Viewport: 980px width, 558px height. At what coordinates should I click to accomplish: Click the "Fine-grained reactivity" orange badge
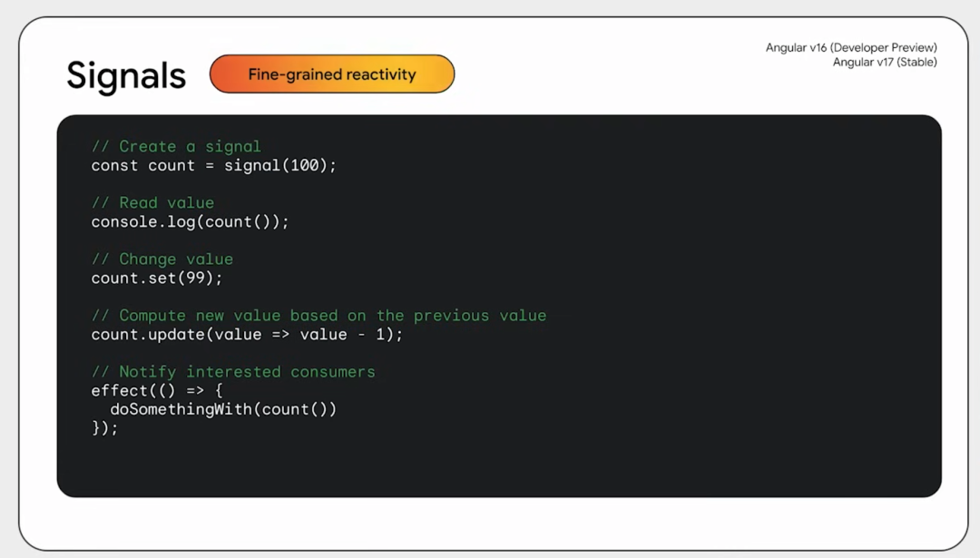(332, 74)
